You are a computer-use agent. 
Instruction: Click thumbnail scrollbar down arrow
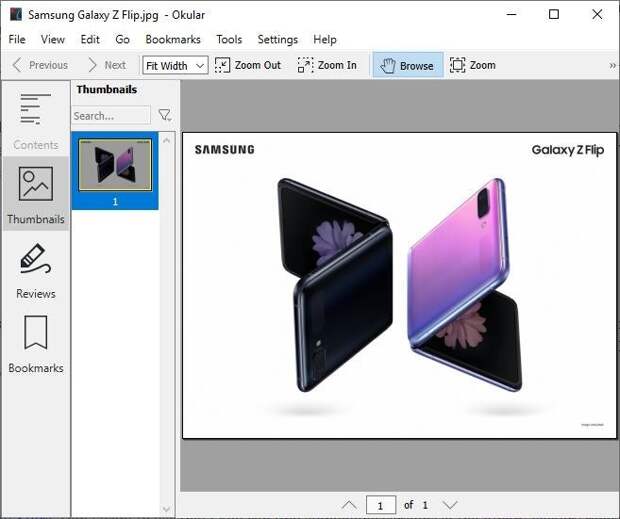pos(166,508)
